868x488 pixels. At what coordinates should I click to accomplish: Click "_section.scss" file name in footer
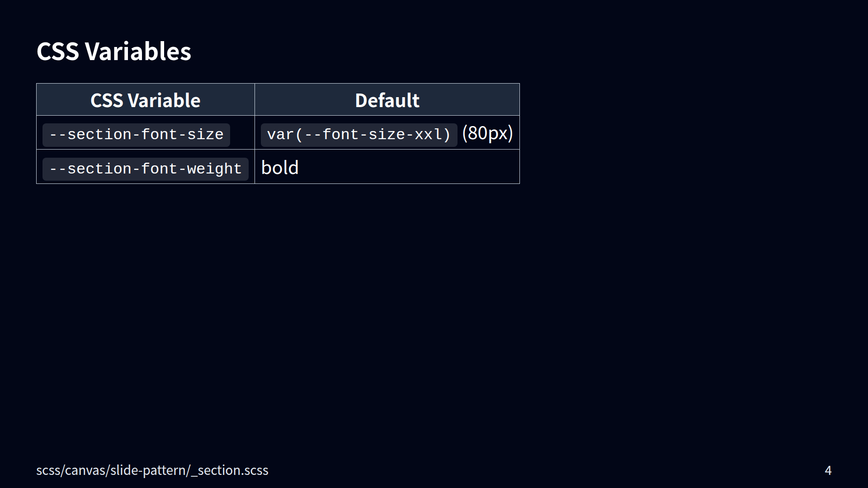click(x=230, y=470)
